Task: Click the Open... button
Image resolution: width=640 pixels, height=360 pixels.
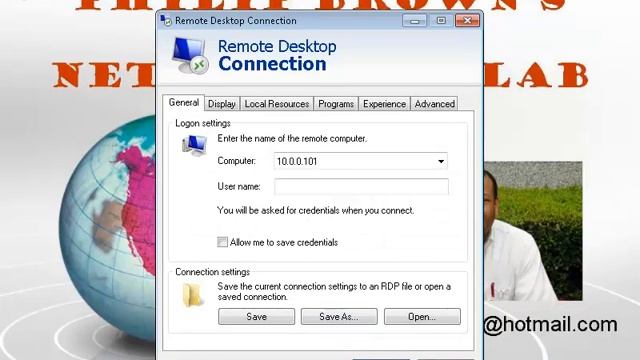Action: (422, 317)
